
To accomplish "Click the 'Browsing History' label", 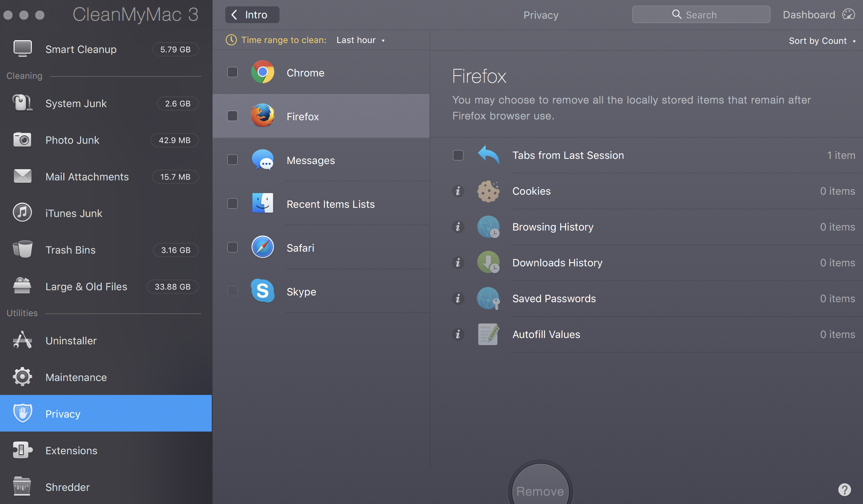I will [x=553, y=227].
